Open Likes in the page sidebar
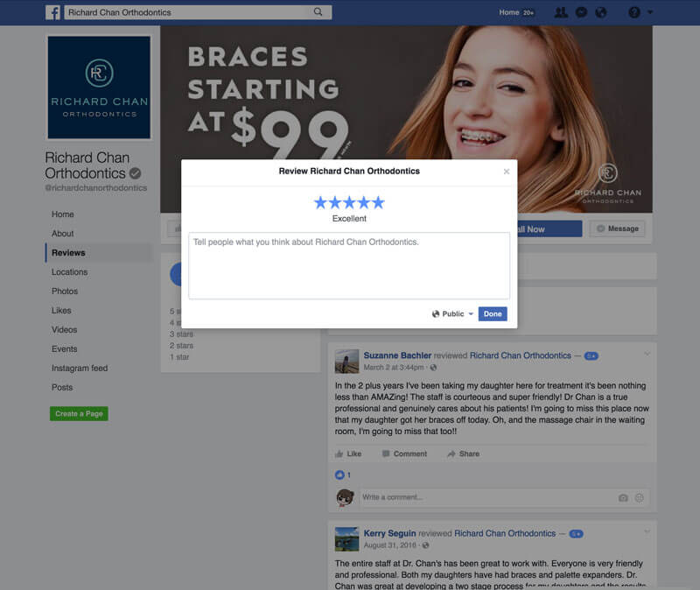This screenshot has width=700, height=590. (61, 311)
